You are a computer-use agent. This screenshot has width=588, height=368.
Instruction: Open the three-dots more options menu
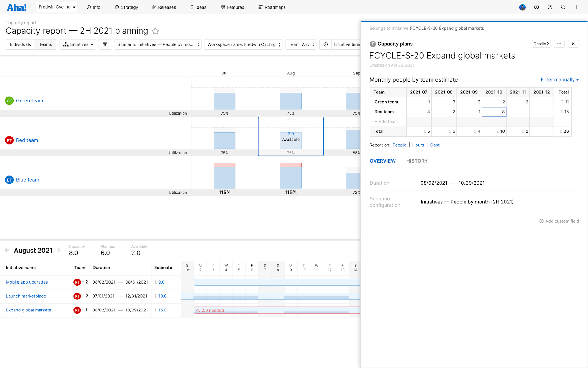coord(559,44)
